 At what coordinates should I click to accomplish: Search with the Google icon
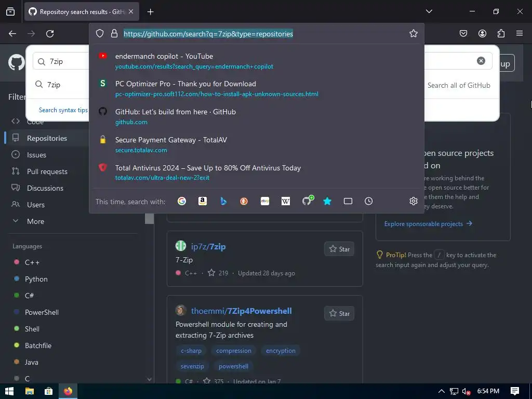[x=182, y=201]
